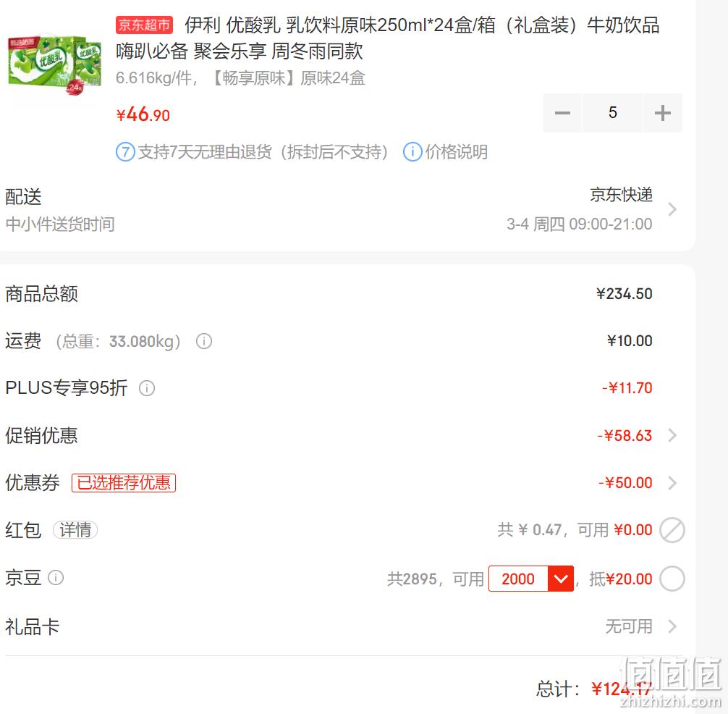The height and width of the screenshot is (714, 728).
Task: Open the 伊利 优酸乳 product title link
Action: pos(388,38)
